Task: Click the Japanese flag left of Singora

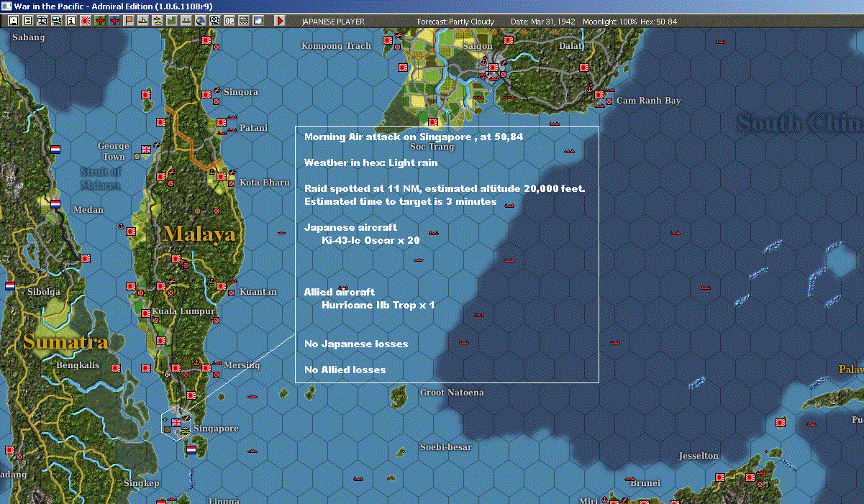Action: (x=207, y=93)
